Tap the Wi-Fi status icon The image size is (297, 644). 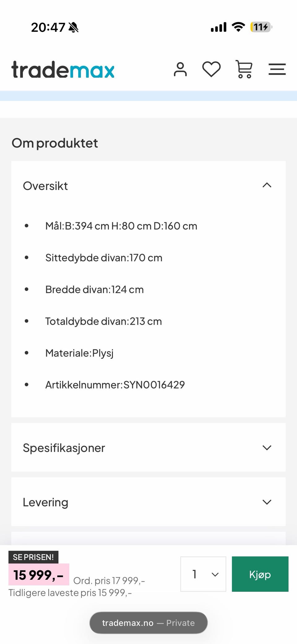(x=238, y=27)
